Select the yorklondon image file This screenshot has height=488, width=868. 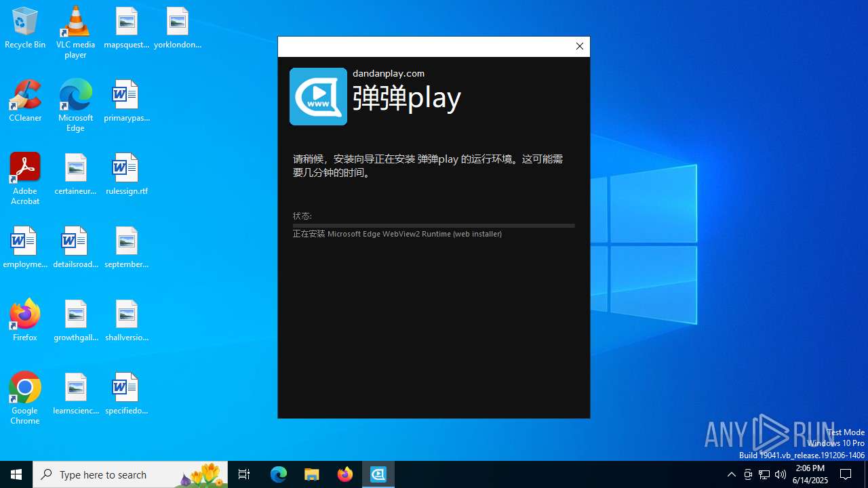click(x=178, y=28)
